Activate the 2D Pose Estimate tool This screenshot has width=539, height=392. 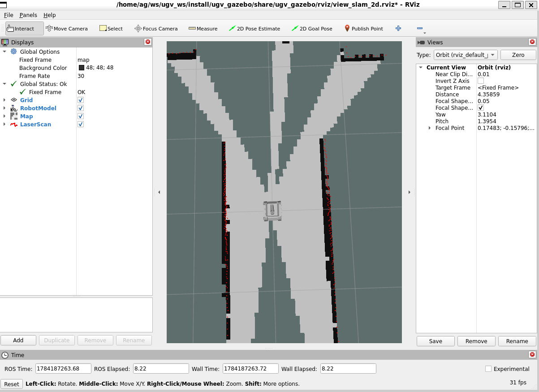pos(254,29)
